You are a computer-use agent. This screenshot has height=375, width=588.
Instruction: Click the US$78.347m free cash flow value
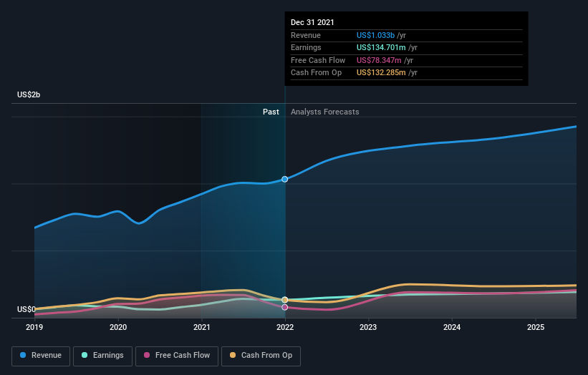pyautogui.click(x=379, y=60)
